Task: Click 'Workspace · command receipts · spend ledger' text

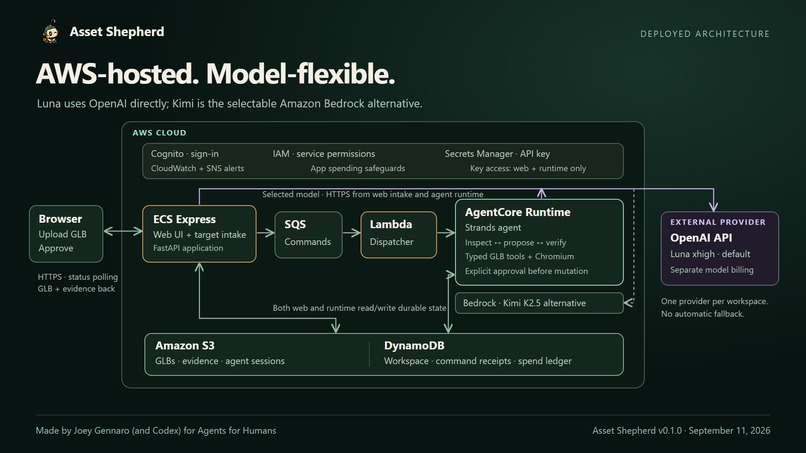Action: point(478,361)
